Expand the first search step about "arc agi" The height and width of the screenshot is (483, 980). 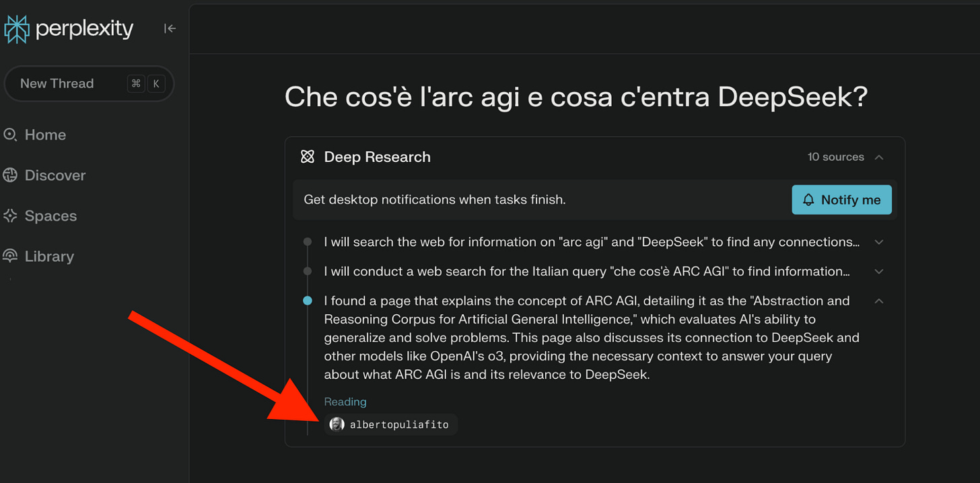[x=878, y=241]
